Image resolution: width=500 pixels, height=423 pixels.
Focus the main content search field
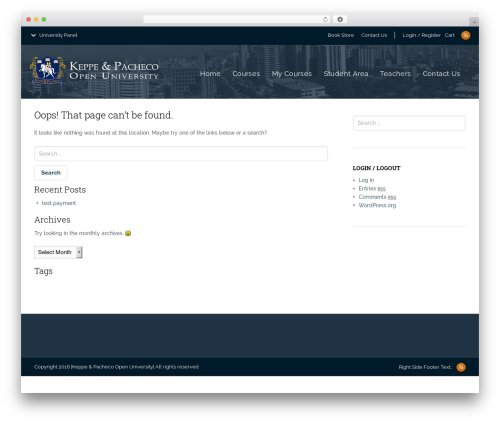pyautogui.click(x=181, y=154)
